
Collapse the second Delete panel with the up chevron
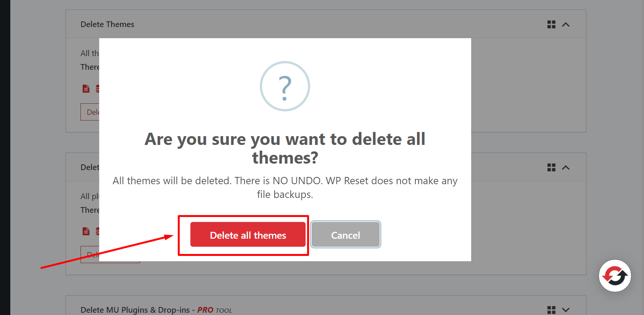pyautogui.click(x=566, y=167)
